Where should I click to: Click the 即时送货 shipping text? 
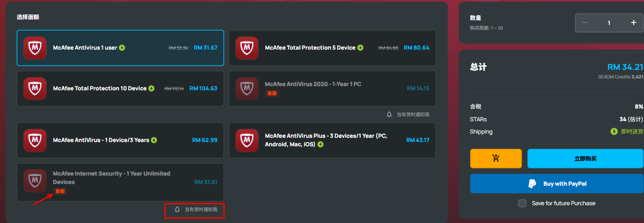(x=632, y=132)
